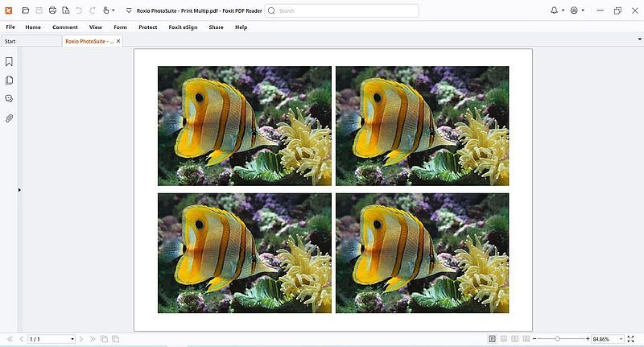The width and height of the screenshot is (644, 347).
Task: Click the notifications bell icon
Action: click(x=554, y=10)
